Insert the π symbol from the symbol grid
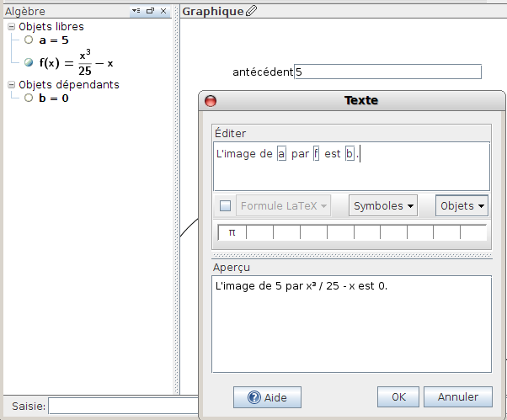507x420 pixels. click(232, 232)
